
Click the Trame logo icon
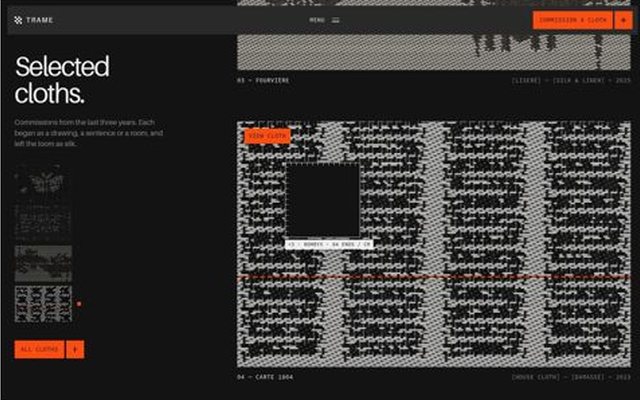[x=18, y=20]
